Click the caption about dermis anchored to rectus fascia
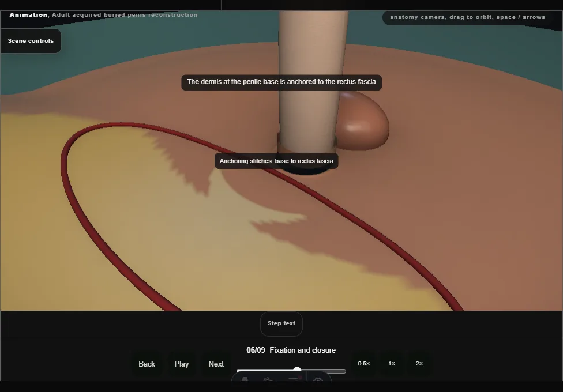The width and height of the screenshot is (563, 392). (281, 82)
